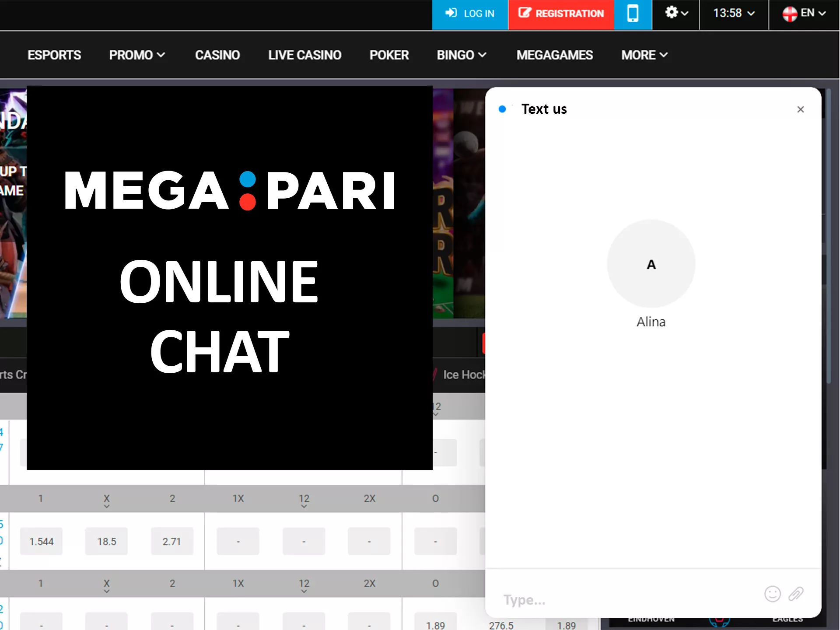This screenshot has height=630, width=840.
Task: Select odds 1.544
Action: click(x=41, y=542)
